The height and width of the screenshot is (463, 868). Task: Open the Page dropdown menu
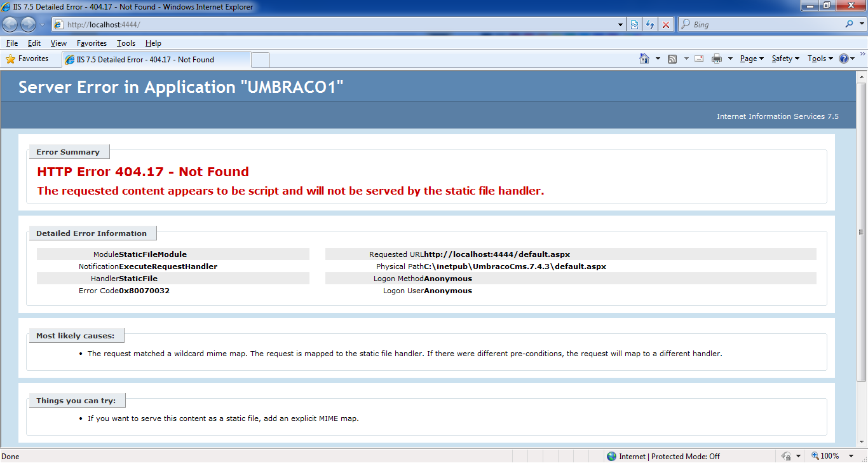(x=751, y=59)
